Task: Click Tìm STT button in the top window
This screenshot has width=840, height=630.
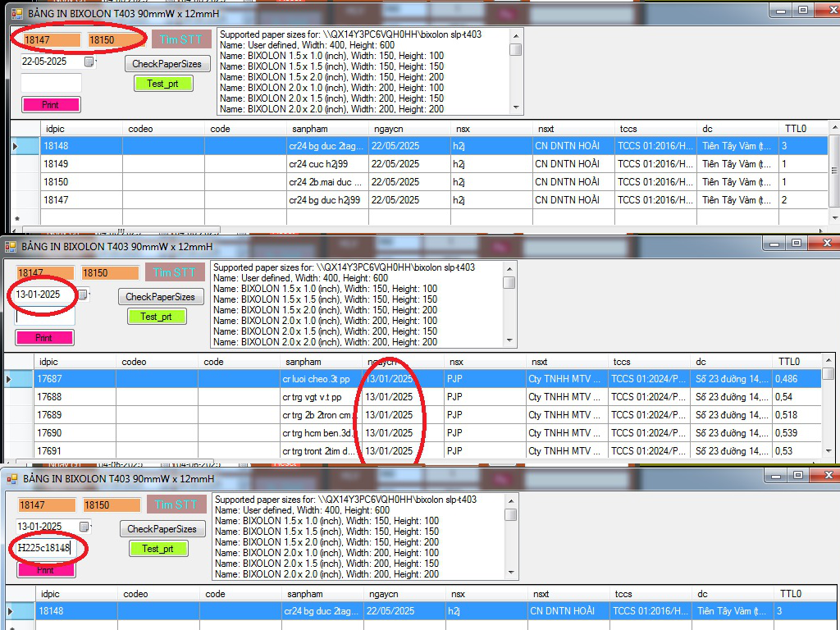Action: click(x=180, y=39)
